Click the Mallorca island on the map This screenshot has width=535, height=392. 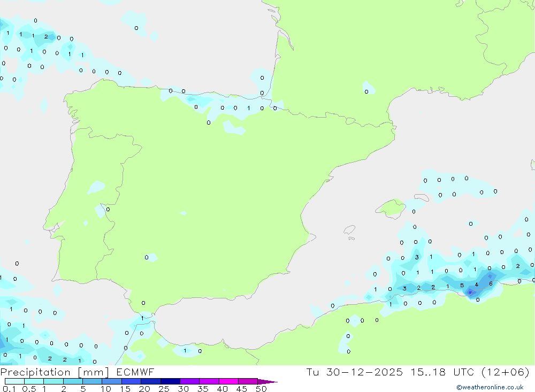[x=391, y=208]
